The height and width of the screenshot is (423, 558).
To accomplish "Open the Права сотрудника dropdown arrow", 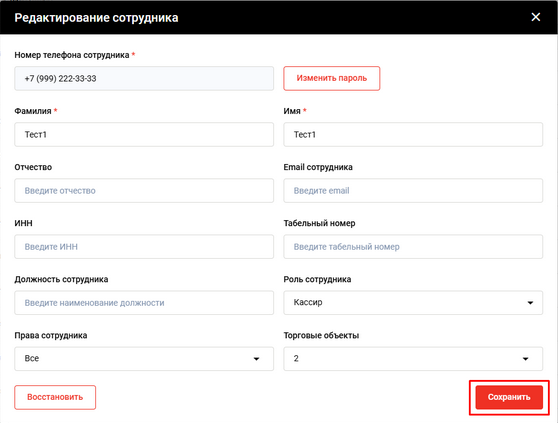I will click(x=256, y=359).
